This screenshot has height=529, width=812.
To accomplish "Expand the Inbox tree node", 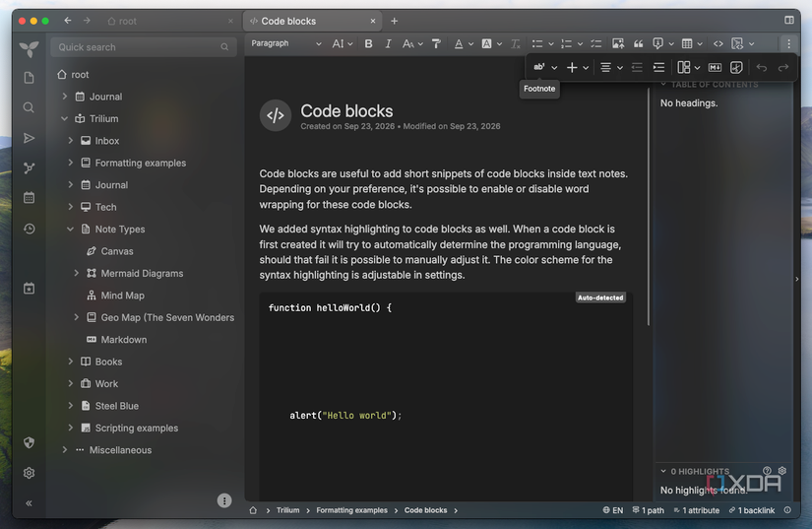I will pyautogui.click(x=71, y=141).
